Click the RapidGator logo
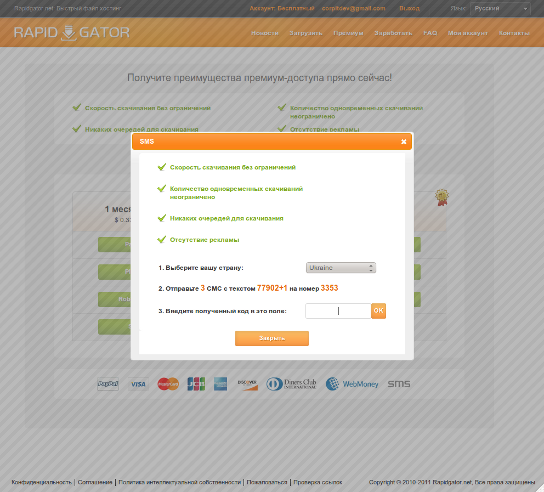 [72, 33]
